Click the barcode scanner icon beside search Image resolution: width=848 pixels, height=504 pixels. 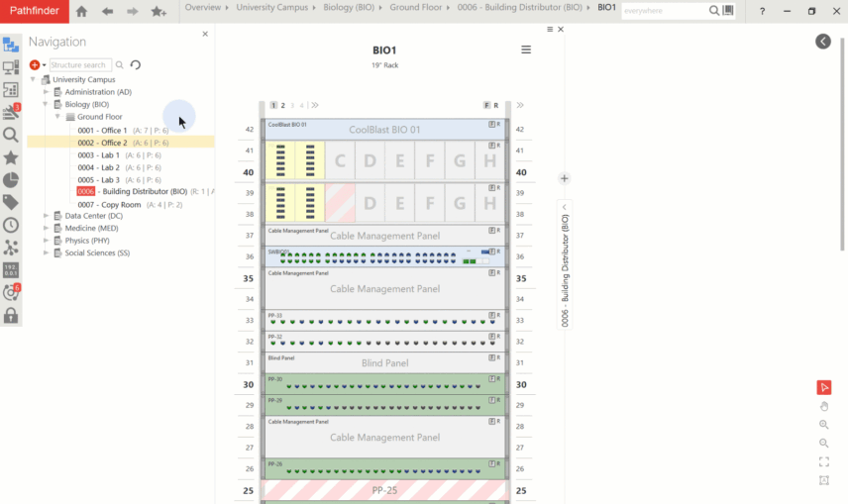point(729,11)
